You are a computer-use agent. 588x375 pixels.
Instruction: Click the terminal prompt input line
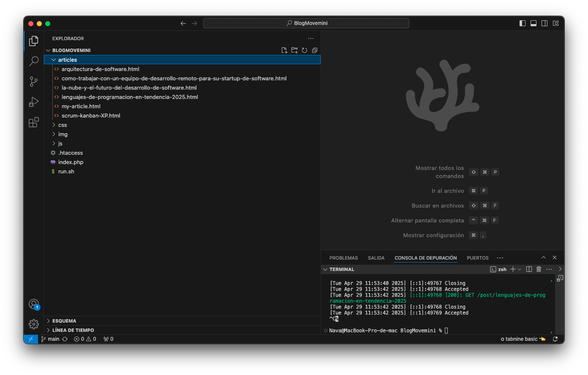click(389, 331)
